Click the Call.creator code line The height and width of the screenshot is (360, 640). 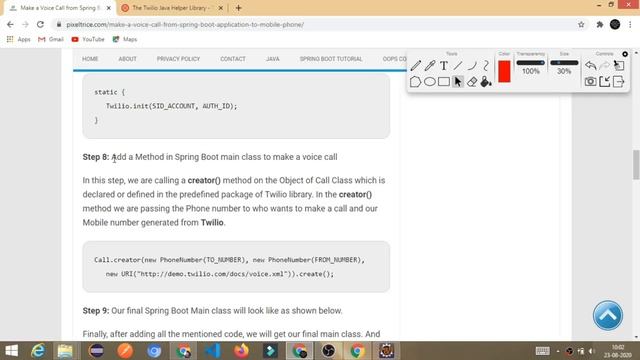point(229,260)
